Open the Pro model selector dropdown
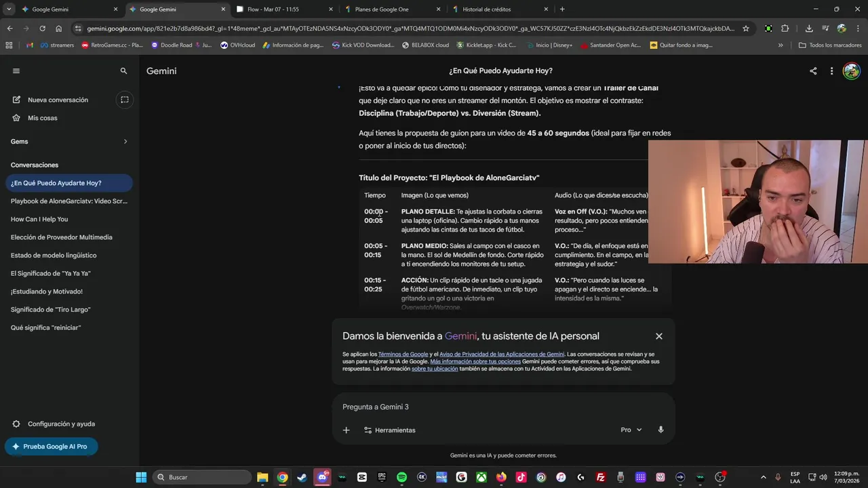The width and height of the screenshot is (868, 488). (631, 430)
